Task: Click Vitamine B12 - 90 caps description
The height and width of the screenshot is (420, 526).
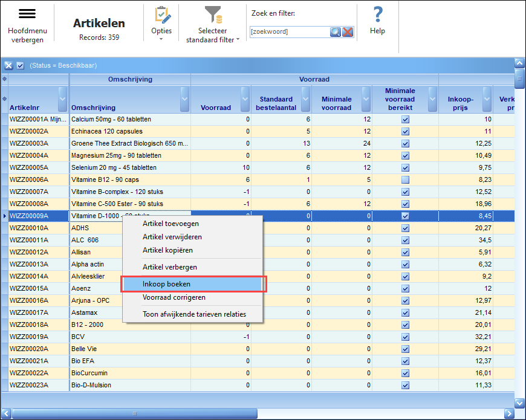Action: pyautogui.click(x=130, y=179)
